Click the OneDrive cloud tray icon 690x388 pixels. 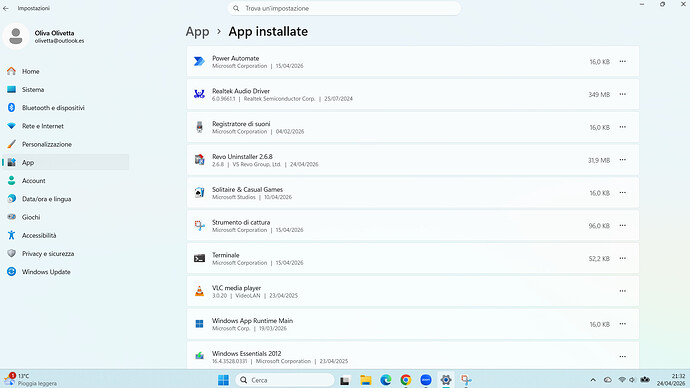pos(608,380)
